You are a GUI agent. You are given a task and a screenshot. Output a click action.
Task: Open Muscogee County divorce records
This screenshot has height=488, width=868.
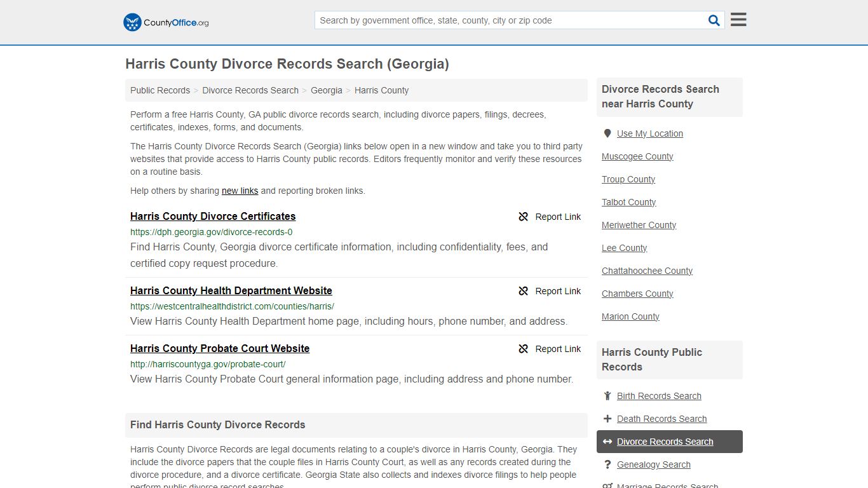637,156
